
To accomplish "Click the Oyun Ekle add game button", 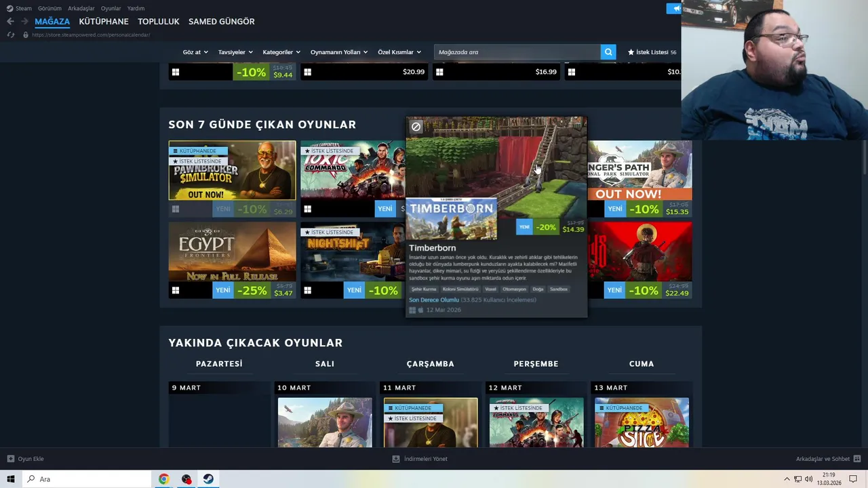I will [x=25, y=459].
